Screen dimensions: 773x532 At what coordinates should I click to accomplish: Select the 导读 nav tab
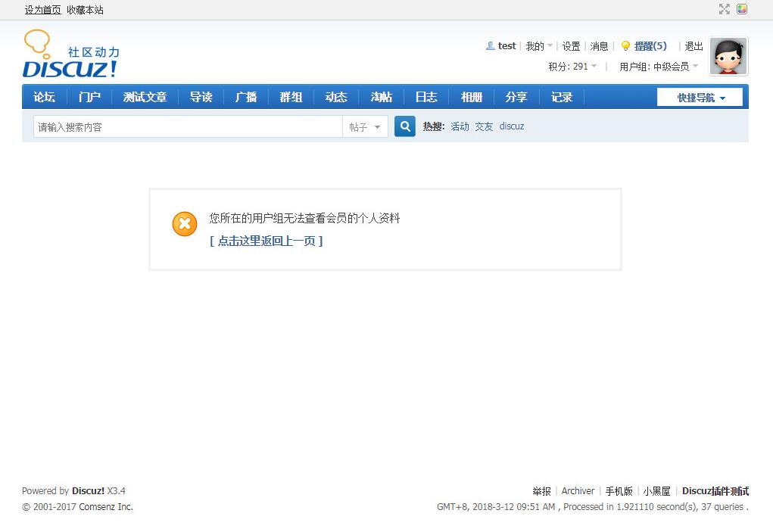point(201,97)
